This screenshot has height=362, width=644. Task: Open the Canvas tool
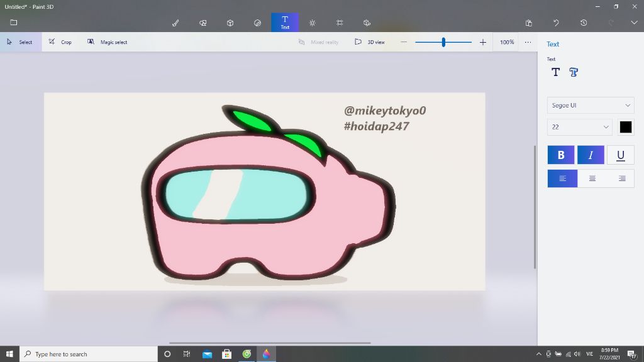click(340, 23)
